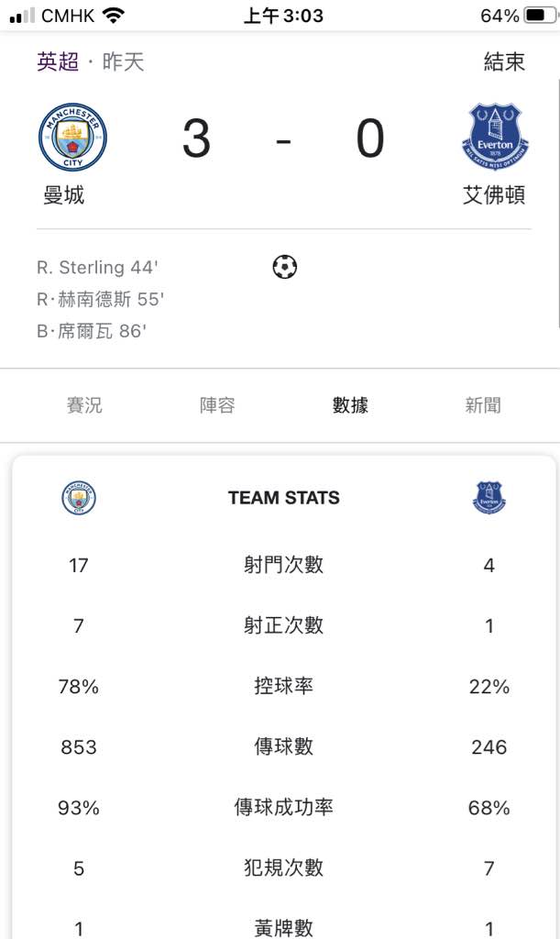
Task: Tap small Manchester City logo in Team Stats
Action: [x=79, y=498]
